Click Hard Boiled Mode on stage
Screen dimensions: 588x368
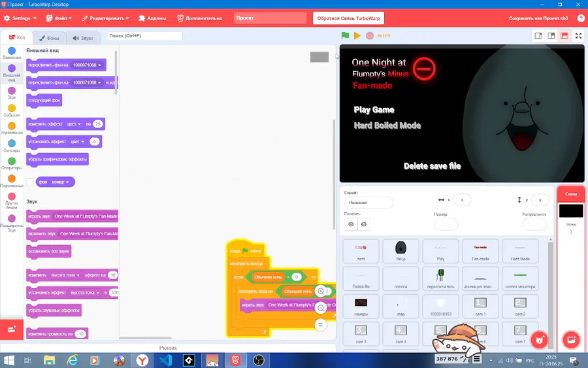(387, 125)
